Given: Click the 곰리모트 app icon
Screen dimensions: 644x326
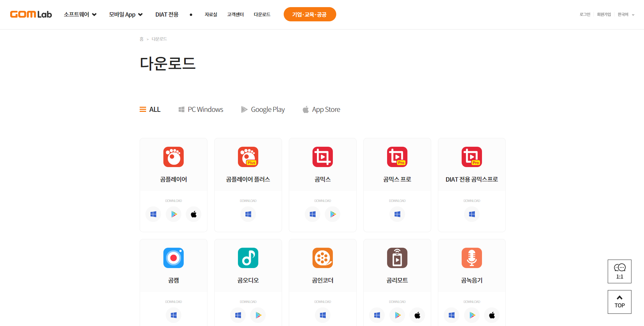Looking at the screenshot, I should tap(397, 258).
